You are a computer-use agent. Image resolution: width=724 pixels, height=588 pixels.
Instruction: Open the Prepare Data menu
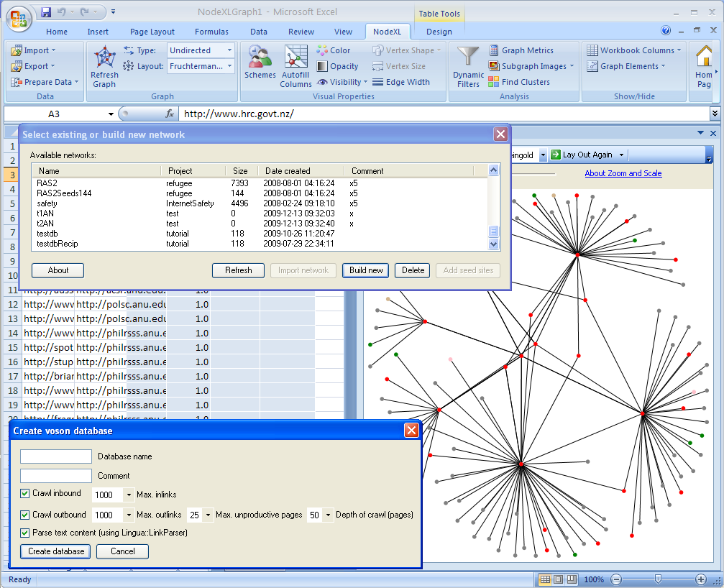pyautogui.click(x=45, y=82)
